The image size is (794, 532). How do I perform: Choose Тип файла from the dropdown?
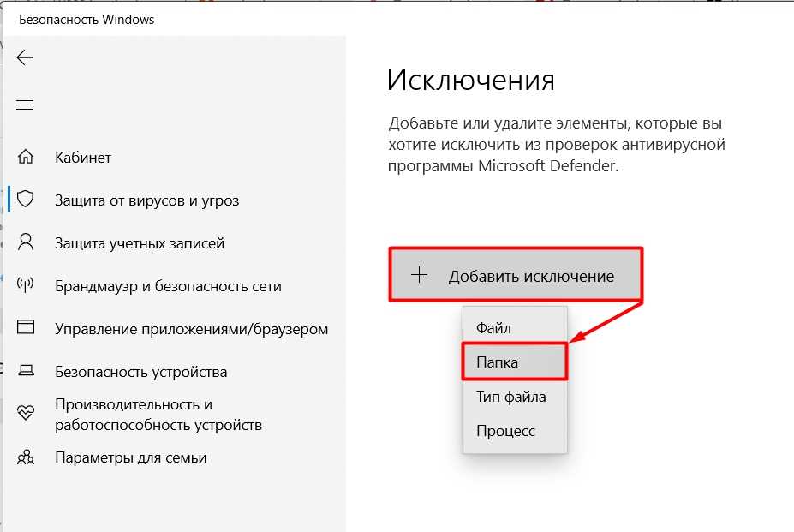point(515,396)
